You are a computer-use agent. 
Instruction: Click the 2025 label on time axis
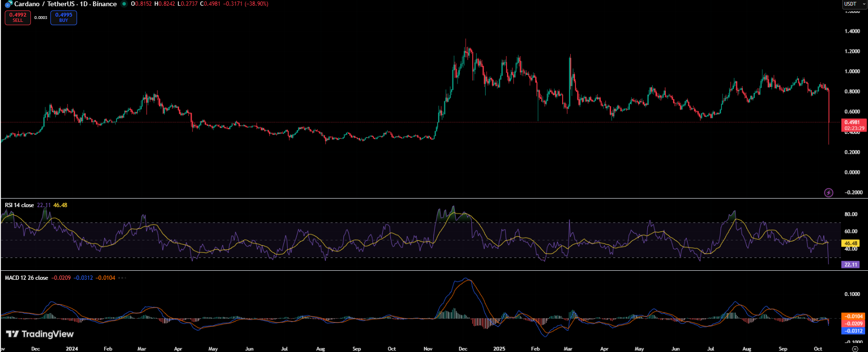pos(499,349)
